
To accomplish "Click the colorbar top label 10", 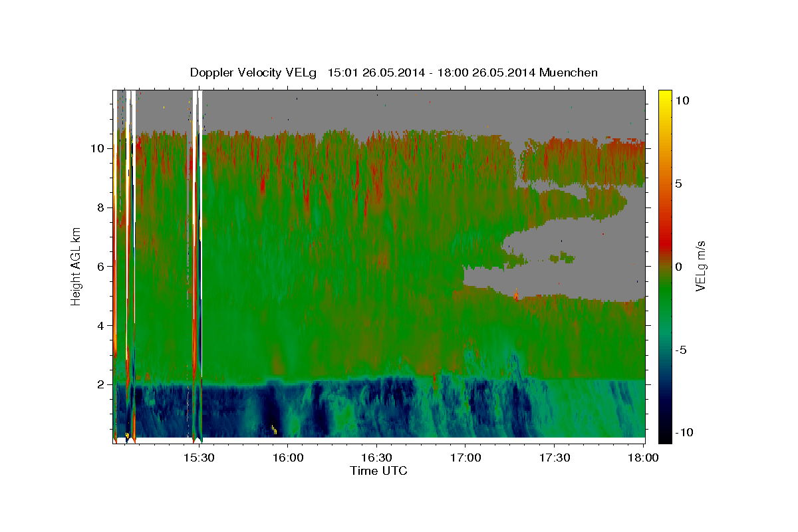I will (683, 100).
